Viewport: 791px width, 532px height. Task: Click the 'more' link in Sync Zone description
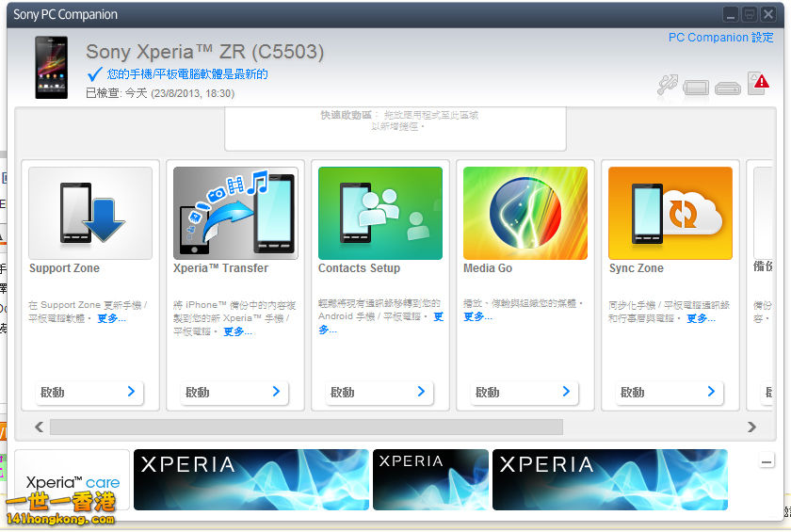[x=701, y=318]
